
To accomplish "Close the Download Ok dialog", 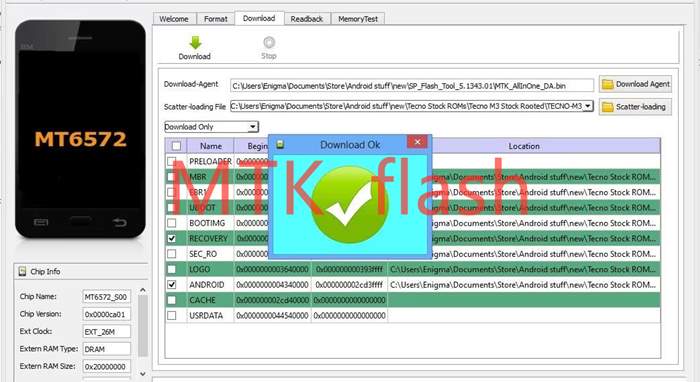I will click(417, 142).
